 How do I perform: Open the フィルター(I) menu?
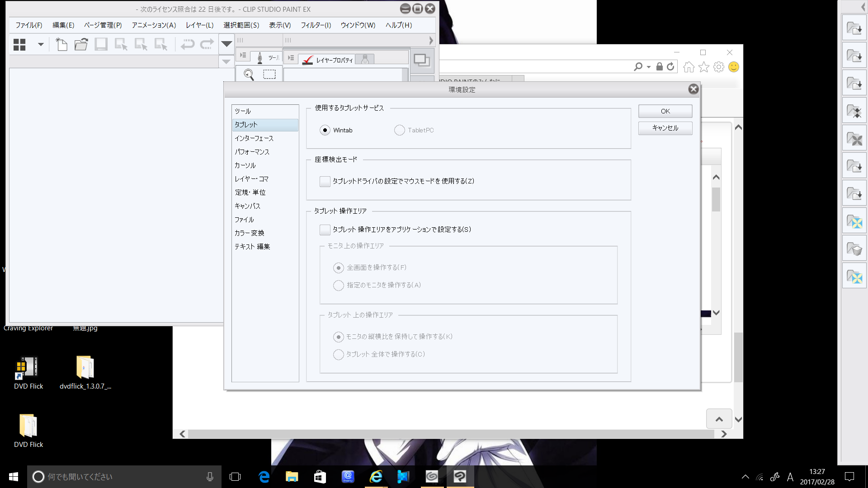coord(316,25)
